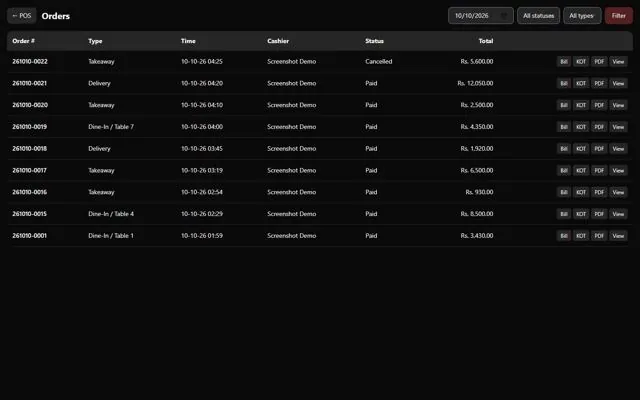Viewport: 640px width, 400px height.
Task: Click the Status column header
Action: 374,41
